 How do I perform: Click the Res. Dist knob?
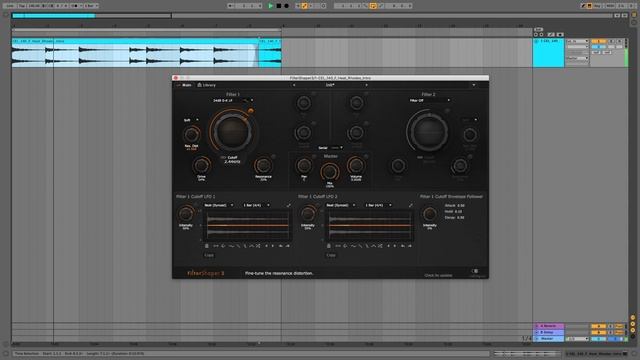[x=191, y=135]
